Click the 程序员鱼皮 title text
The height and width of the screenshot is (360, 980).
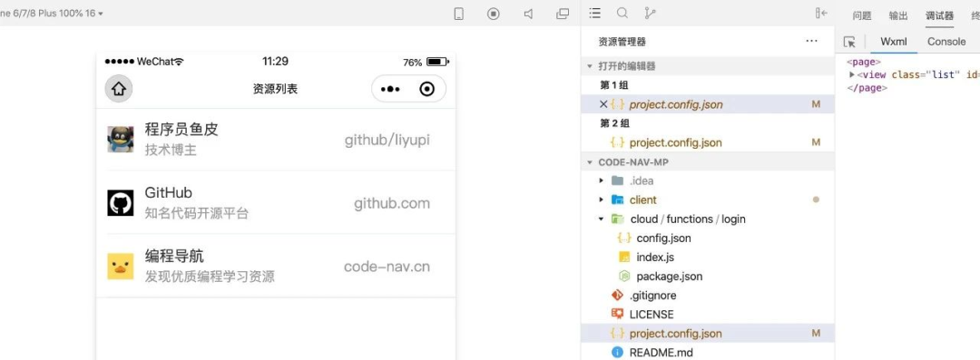[x=181, y=130]
